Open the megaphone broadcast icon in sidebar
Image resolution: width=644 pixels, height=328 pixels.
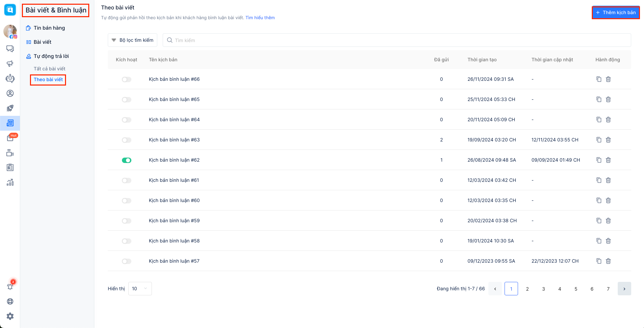pos(10,64)
